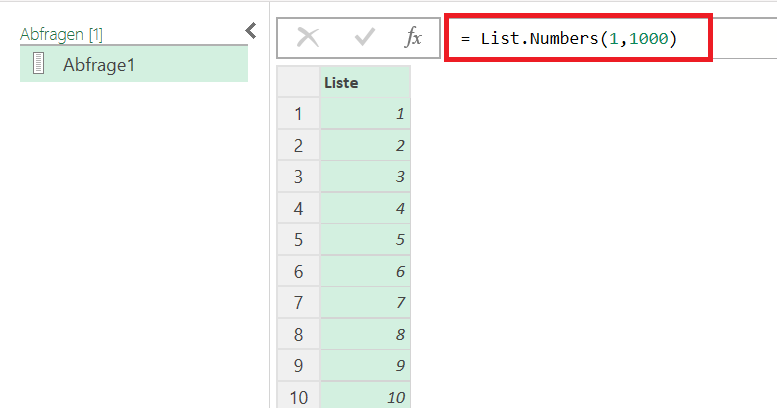Confirm formula with the checkmark icon

click(365, 38)
